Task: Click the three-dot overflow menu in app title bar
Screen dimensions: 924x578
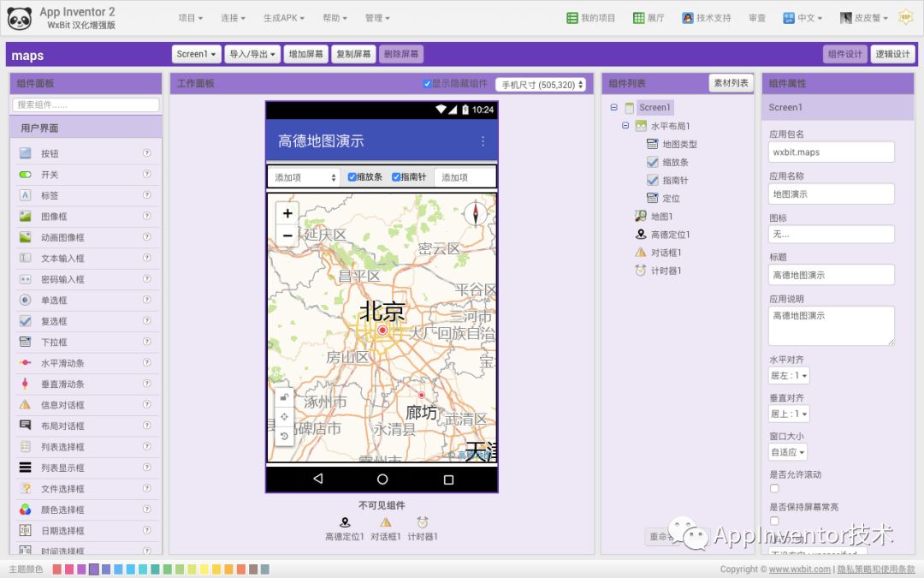Action: pyautogui.click(x=483, y=141)
